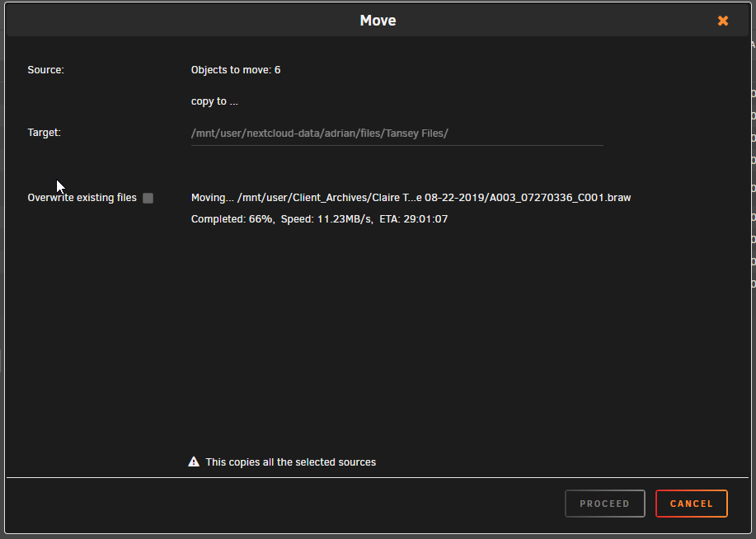Viewport: 756px width, 539px height.
Task: Click the 'Source:' label
Action: point(46,70)
